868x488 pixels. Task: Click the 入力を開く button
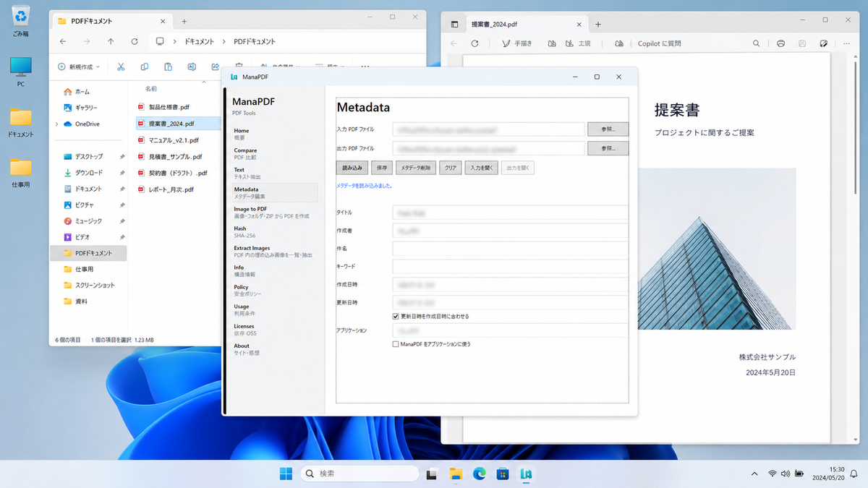click(x=481, y=168)
